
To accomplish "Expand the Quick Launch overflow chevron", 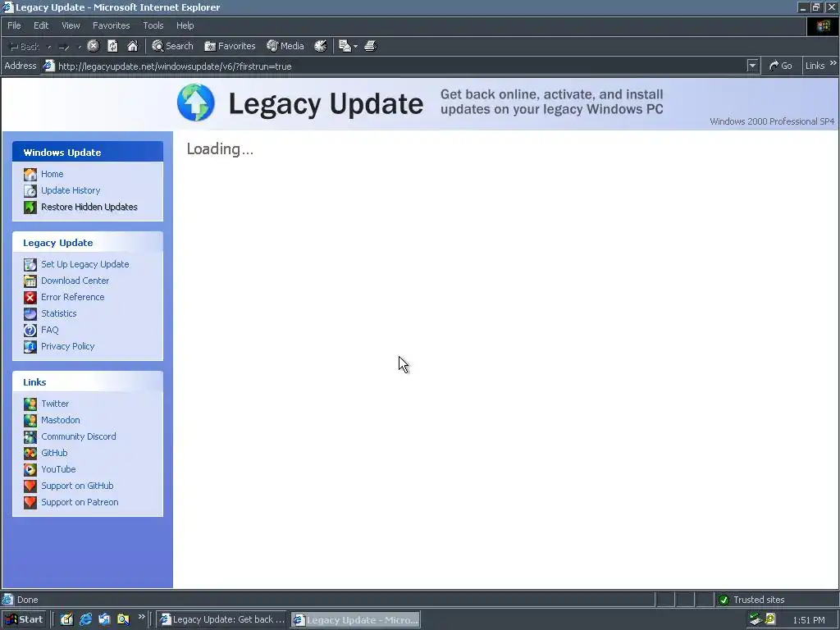I will point(141,617).
